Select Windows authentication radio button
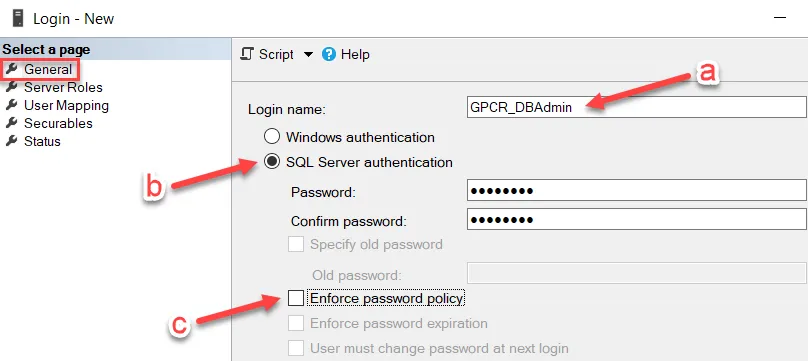808x361 pixels. click(272, 137)
